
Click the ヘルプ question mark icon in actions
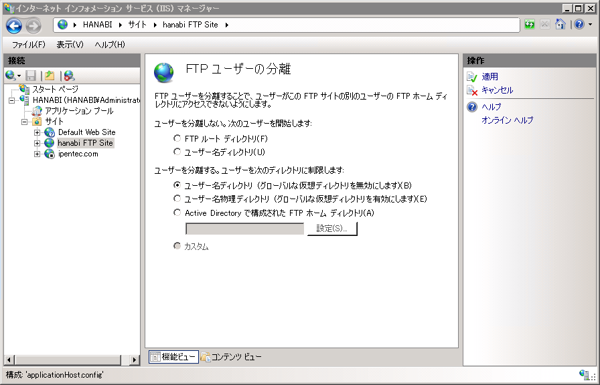click(472, 107)
